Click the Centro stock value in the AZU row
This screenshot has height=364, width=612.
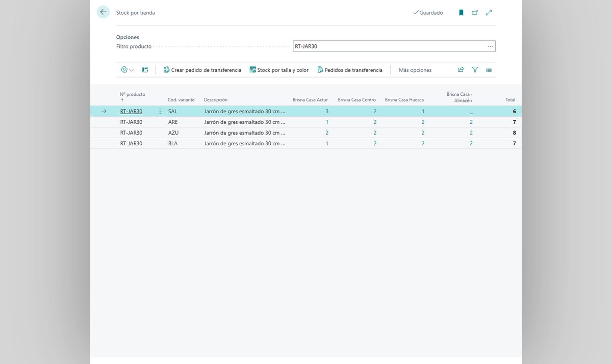tap(375, 133)
